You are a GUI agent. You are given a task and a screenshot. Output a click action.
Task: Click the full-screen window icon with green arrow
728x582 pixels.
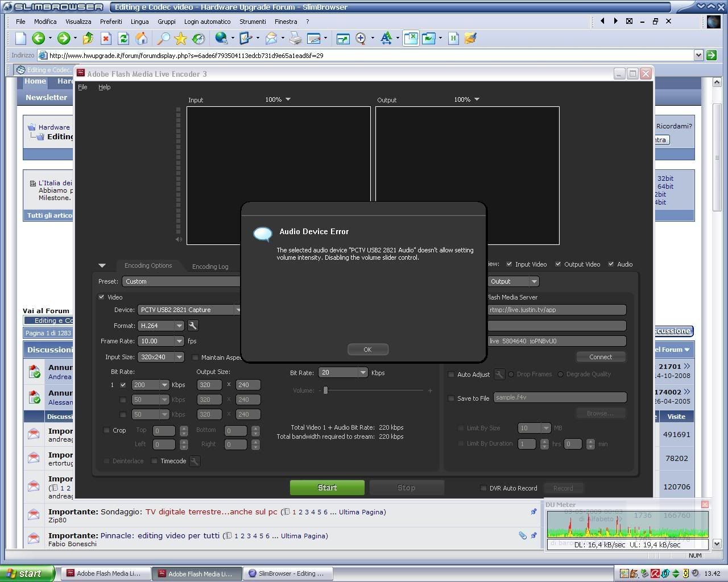coord(342,38)
